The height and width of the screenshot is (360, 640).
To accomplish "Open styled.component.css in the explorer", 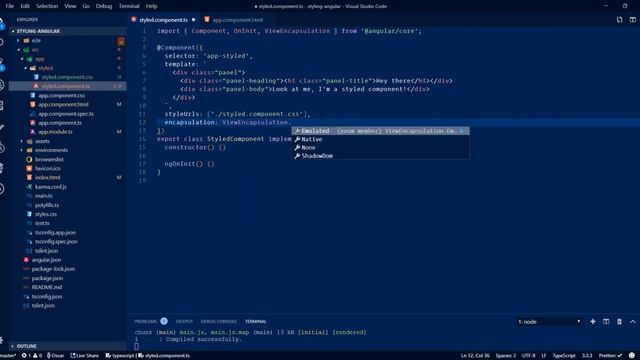I will (x=67, y=77).
